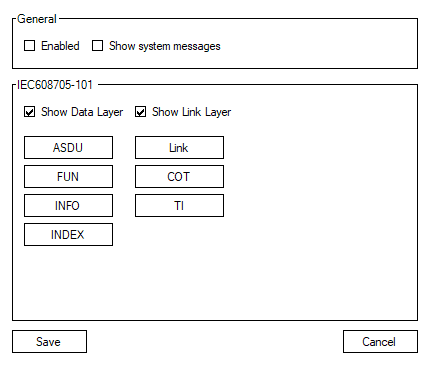Screen dimensions: 430x365
Task: Choose the COT button
Action: (x=179, y=176)
